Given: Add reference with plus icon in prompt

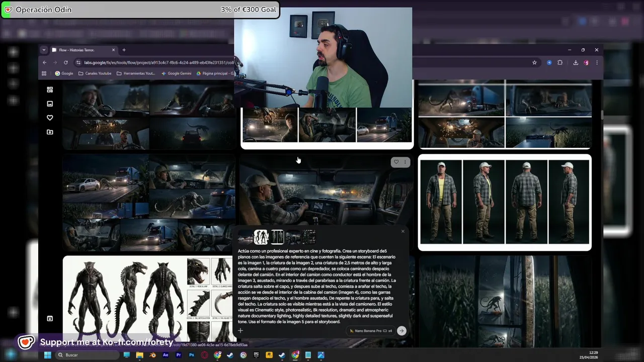Looking at the screenshot, I should click(240, 330).
